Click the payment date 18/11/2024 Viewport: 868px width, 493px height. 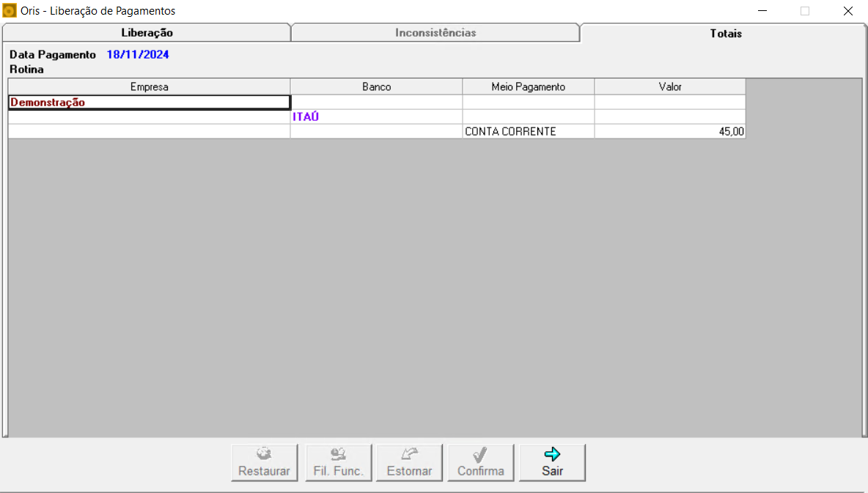click(138, 54)
